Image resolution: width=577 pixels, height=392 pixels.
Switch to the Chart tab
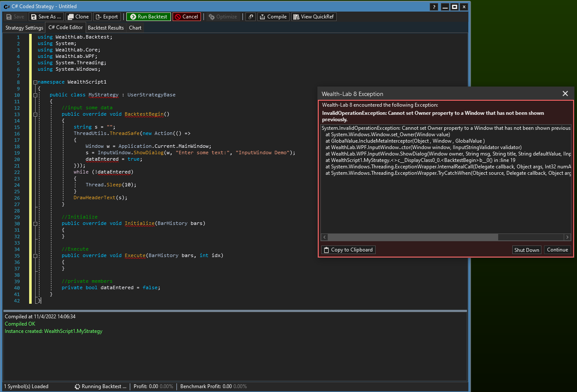[135, 28]
